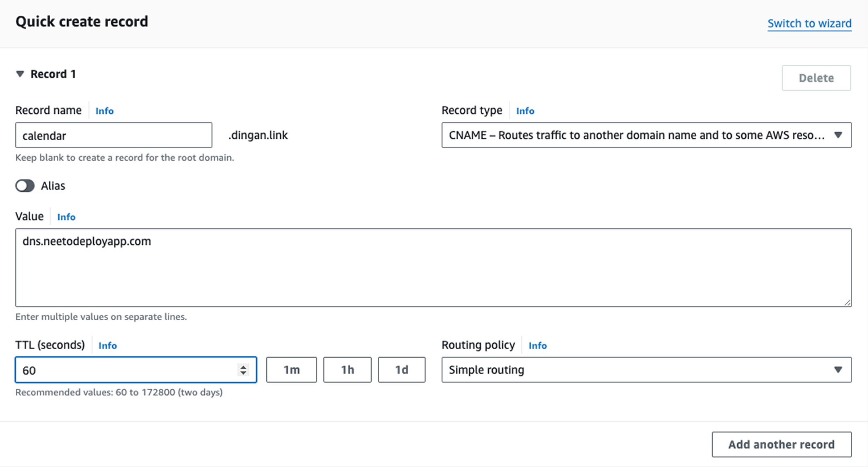Open Info link beside Record type
The height and width of the screenshot is (467, 868).
525,111
